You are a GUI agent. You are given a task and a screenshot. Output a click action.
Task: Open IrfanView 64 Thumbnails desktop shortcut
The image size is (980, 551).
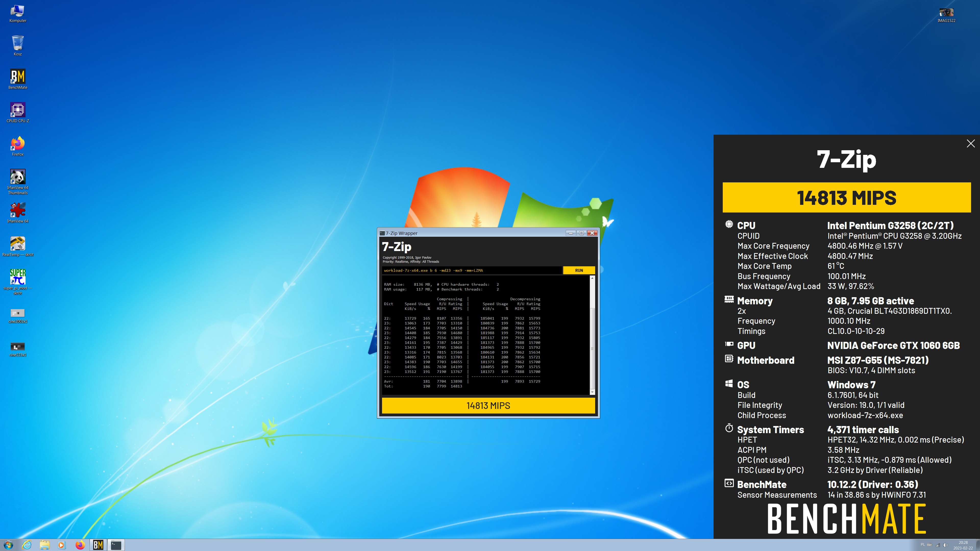(x=18, y=182)
